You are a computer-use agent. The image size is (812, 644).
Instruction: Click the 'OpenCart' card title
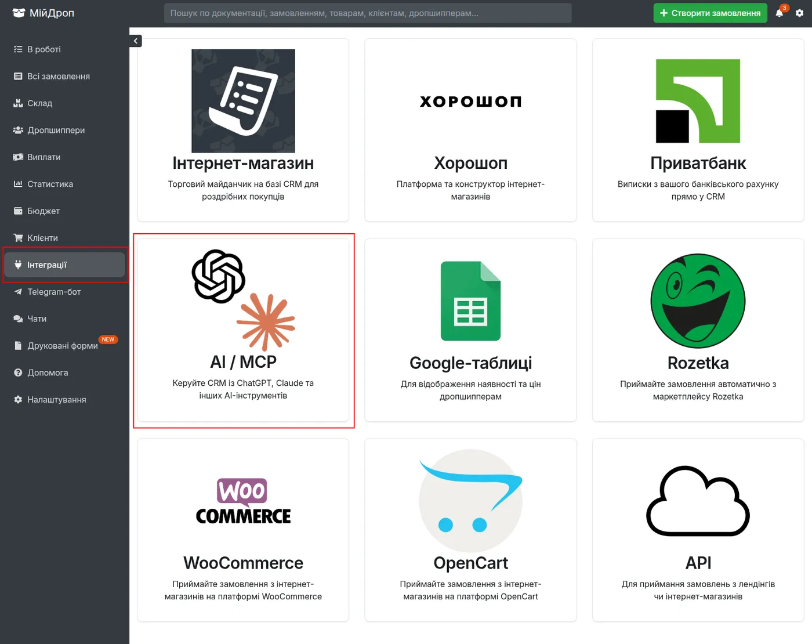tap(470, 563)
